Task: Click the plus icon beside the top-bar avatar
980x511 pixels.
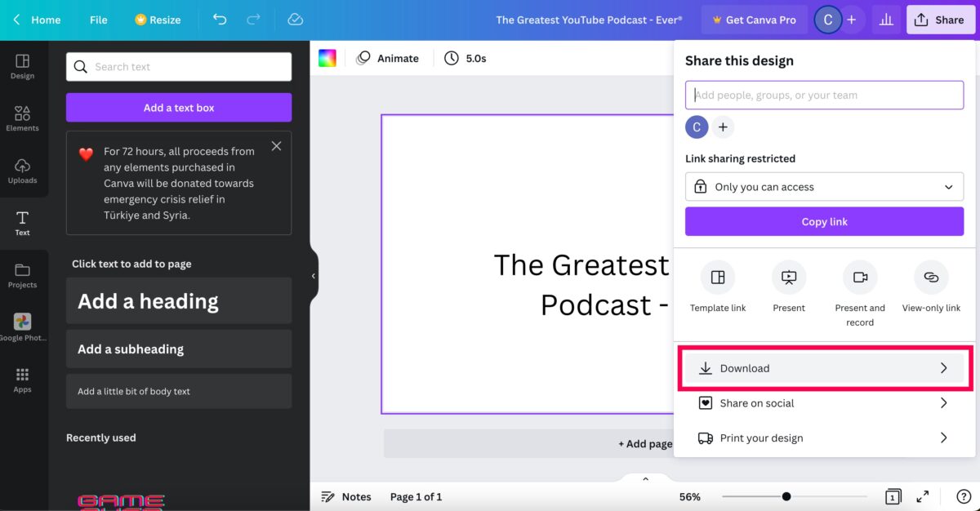Action: pyautogui.click(x=851, y=20)
